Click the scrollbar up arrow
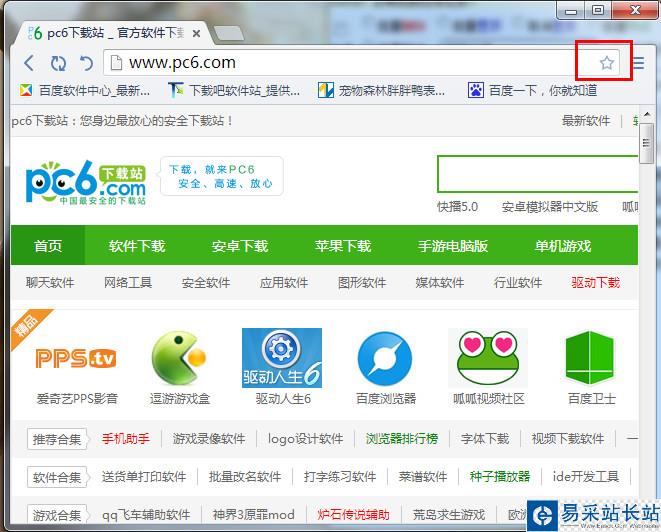This screenshot has height=532, width=661. pos(647,114)
